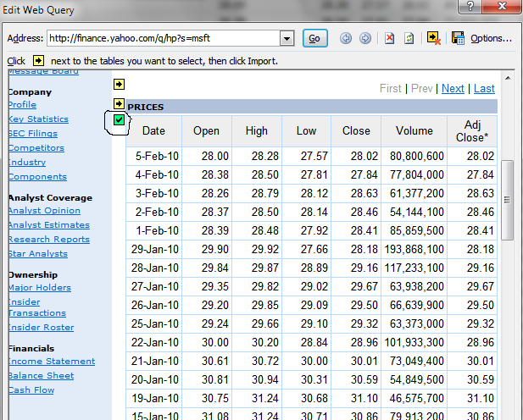
Task: Close the Edit Web Query dialog
Action: tap(502, 6)
